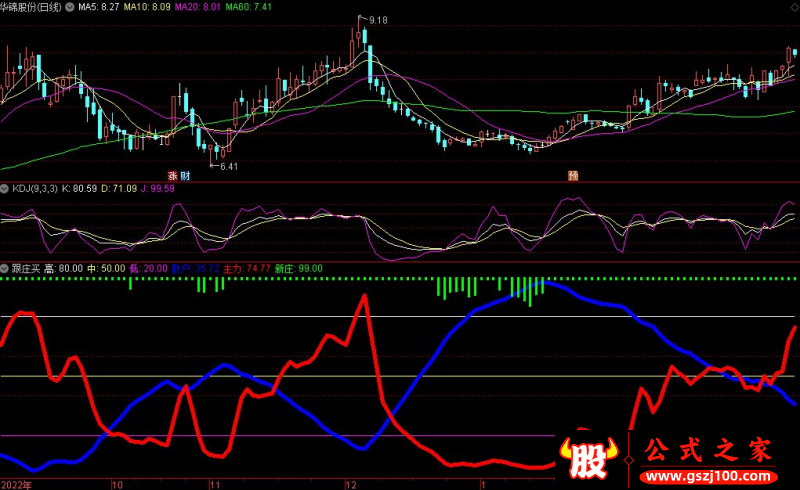The image size is (800, 490).
Task: Click the MA60: 7.41 label
Action: (x=248, y=7)
